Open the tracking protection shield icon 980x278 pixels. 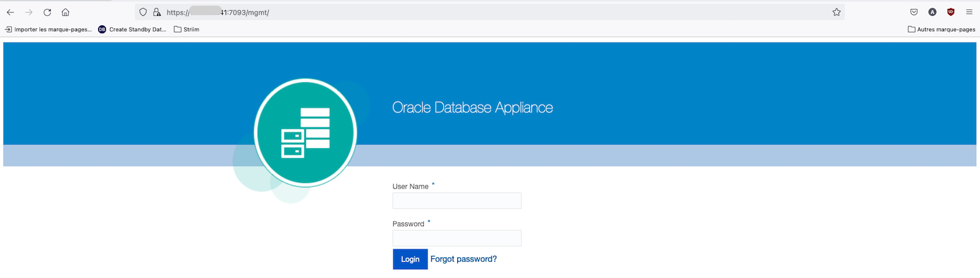144,12
